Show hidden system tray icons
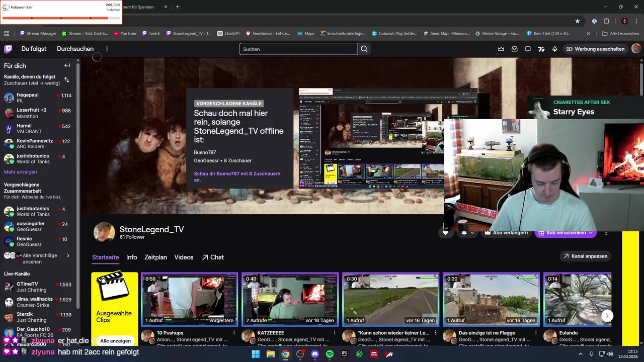644x362 pixels. (580, 354)
